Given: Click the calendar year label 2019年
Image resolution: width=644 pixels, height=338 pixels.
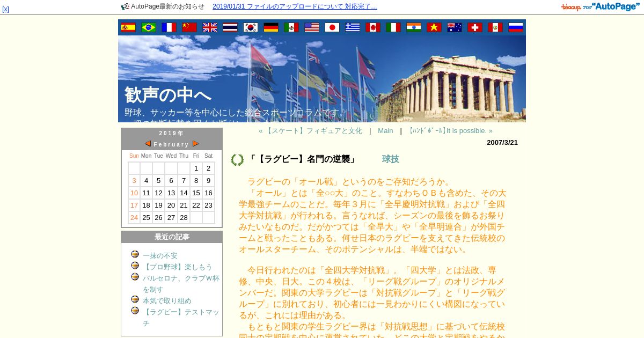Looking at the screenshot, I should click(172, 134).
